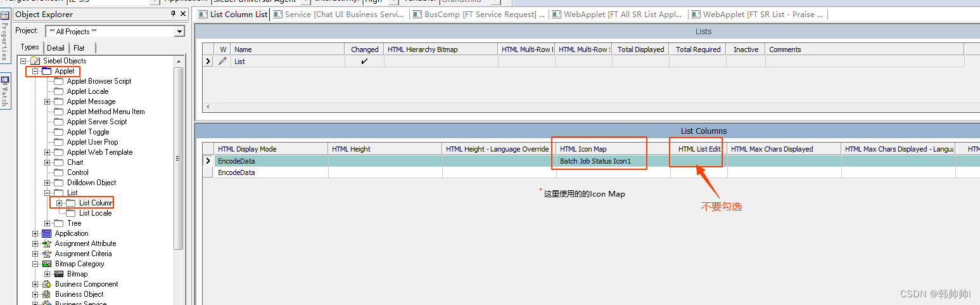Click the Business Component icon in tree
The width and height of the screenshot is (980, 305).
[x=47, y=284]
